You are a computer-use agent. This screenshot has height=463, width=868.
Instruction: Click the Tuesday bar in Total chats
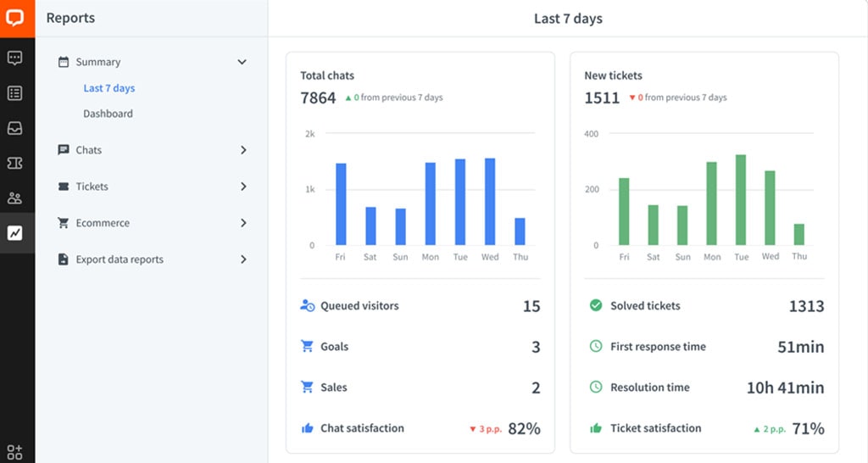[460, 202]
